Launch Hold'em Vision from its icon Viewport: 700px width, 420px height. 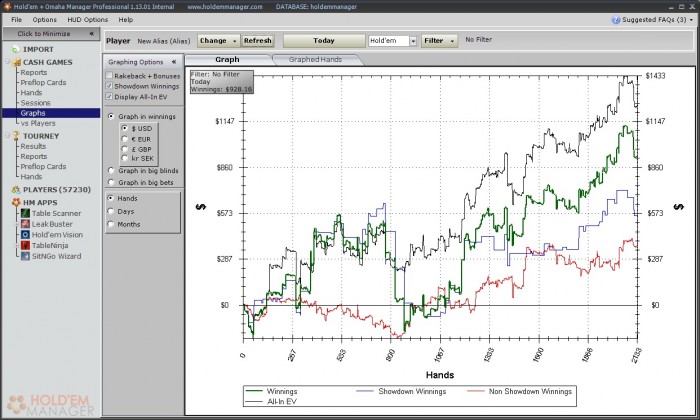pos(24,235)
